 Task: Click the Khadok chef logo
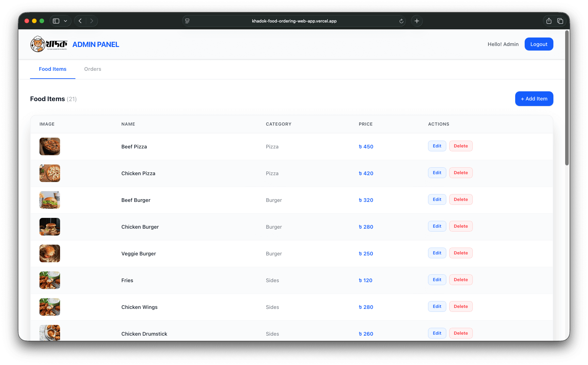pos(49,44)
